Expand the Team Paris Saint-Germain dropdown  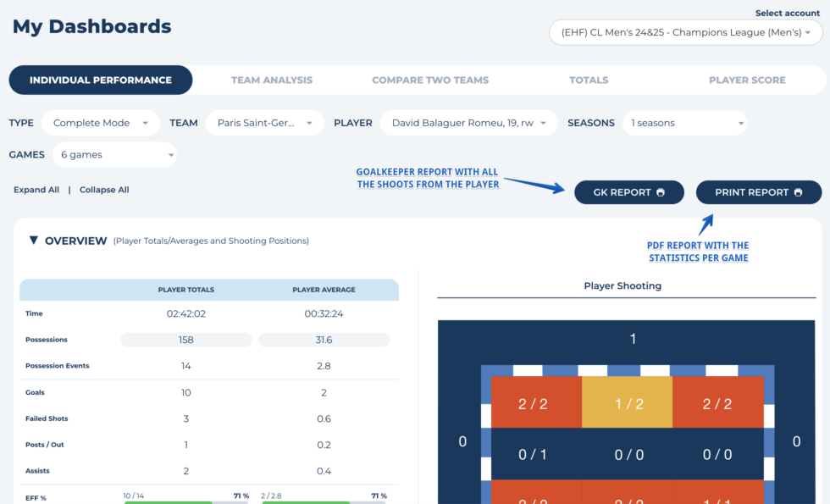pyautogui.click(x=265, y=123)
